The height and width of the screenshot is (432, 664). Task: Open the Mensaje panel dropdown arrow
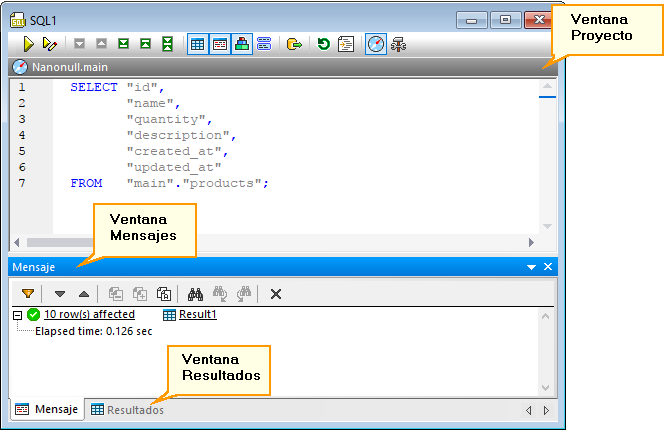click(532, 268)
